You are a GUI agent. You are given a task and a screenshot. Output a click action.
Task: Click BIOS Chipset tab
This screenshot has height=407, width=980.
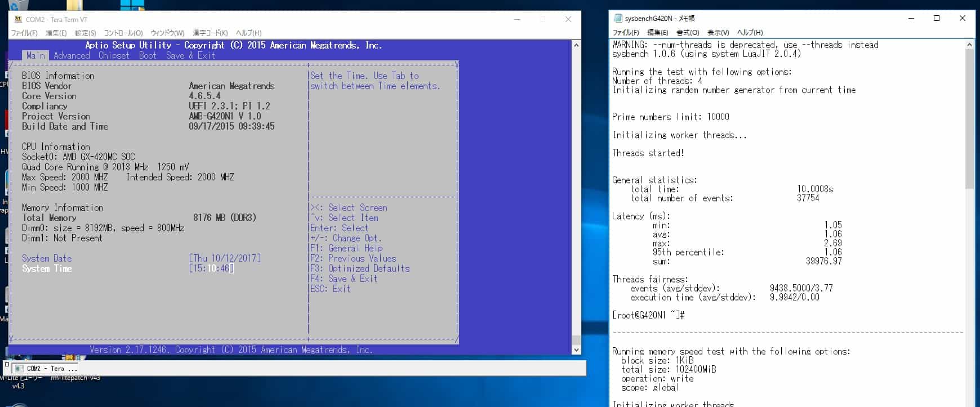[x=114, y=55]
